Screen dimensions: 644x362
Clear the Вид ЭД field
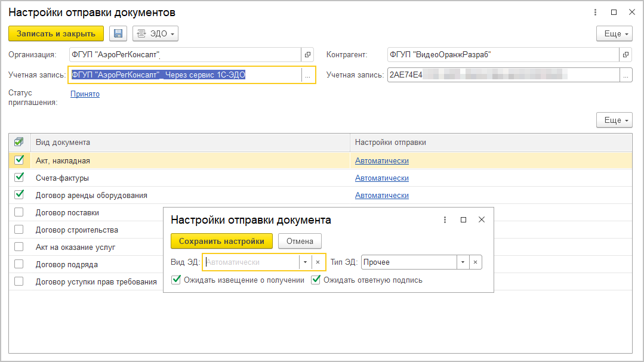click(x=318, y=262)
